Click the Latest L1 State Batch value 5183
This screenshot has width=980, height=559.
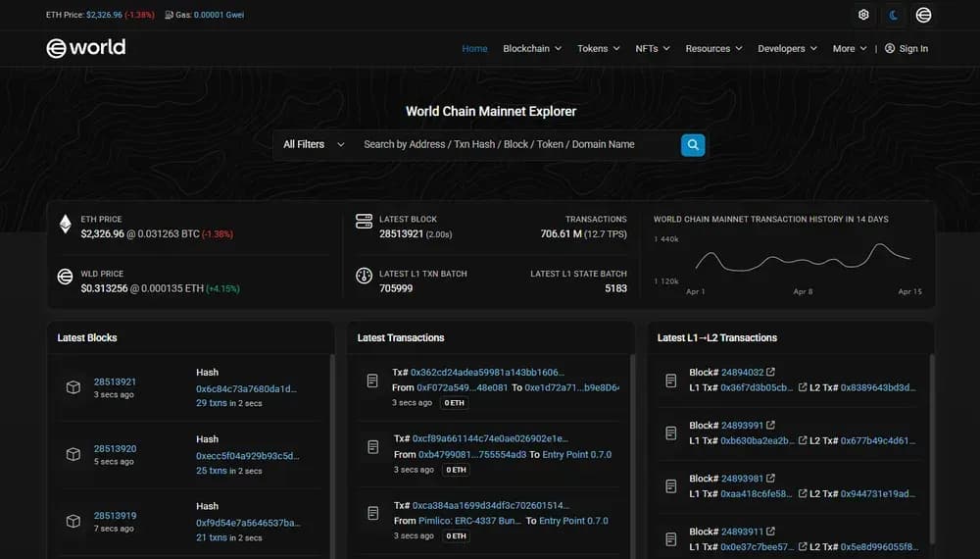point(615,288)
